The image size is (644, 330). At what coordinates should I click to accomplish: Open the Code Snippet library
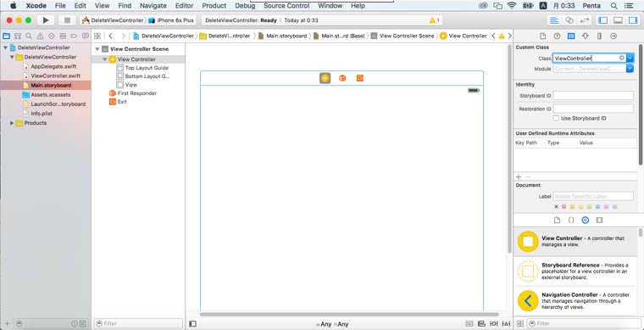pos(571,221)
